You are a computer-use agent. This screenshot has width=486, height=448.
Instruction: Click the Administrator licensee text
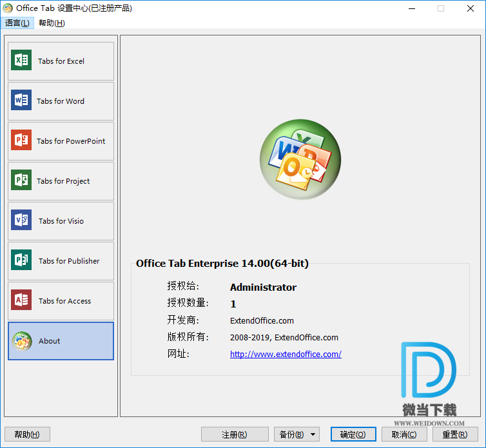coord(263,287)
